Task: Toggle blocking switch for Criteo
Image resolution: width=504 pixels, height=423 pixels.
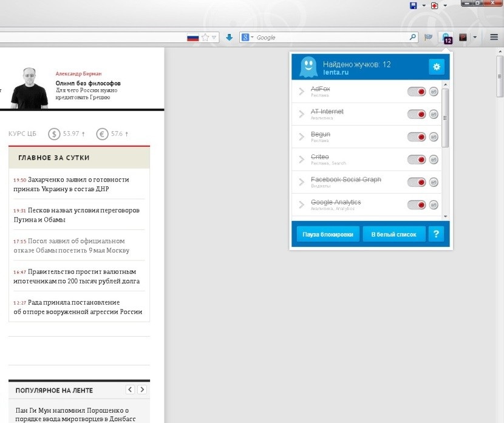Action: pos(417,159)
